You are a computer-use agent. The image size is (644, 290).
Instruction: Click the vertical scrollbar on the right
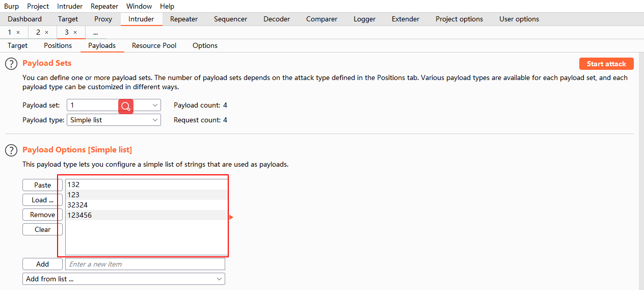641,171
